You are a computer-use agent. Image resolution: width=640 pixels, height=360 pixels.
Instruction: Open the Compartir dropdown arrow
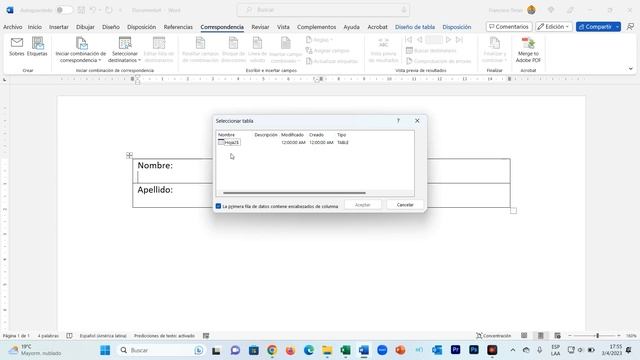(618, 27)
